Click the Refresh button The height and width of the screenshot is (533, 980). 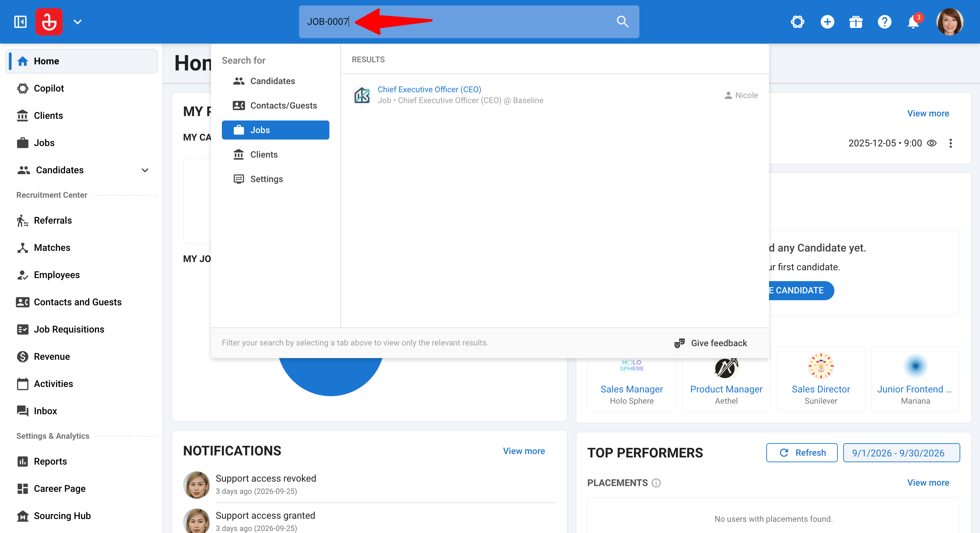click(x=802, y=453)
